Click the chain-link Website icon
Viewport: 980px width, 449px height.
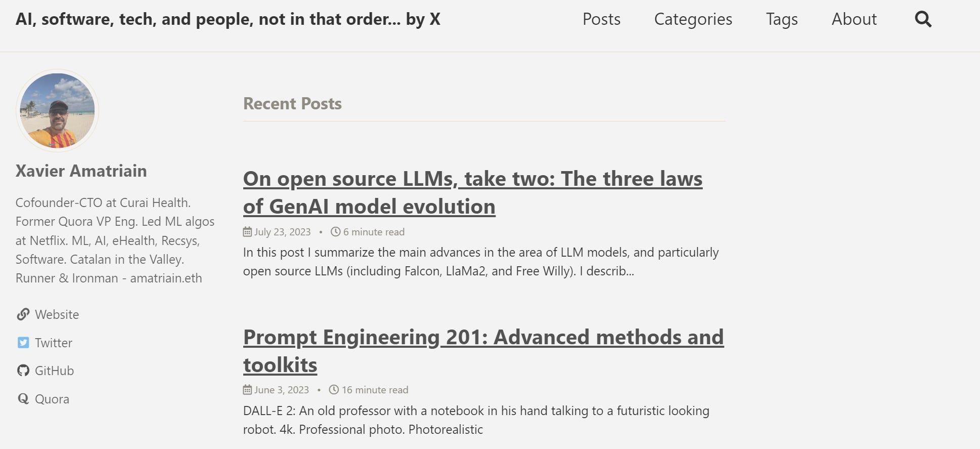[x=23, y=314]
